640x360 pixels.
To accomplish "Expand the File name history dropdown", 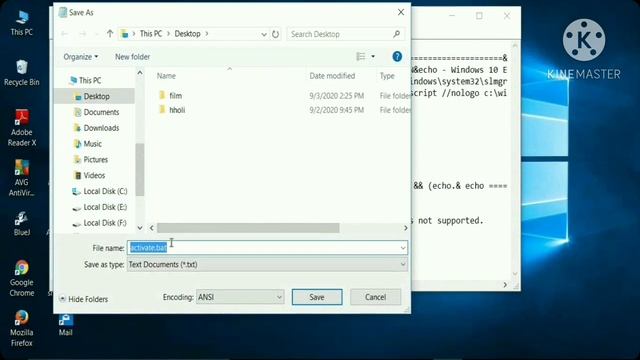I will pyautogui.click(x=402, y=248).
